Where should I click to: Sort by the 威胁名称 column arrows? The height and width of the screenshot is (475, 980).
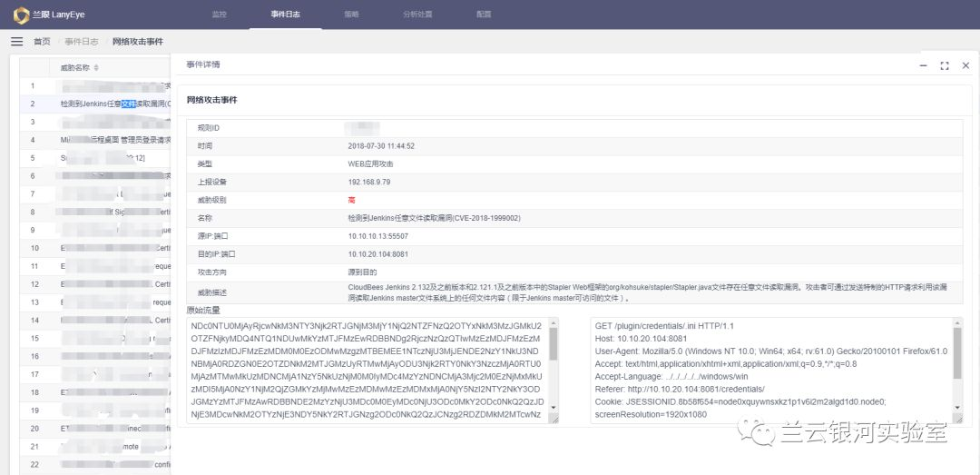96,67
